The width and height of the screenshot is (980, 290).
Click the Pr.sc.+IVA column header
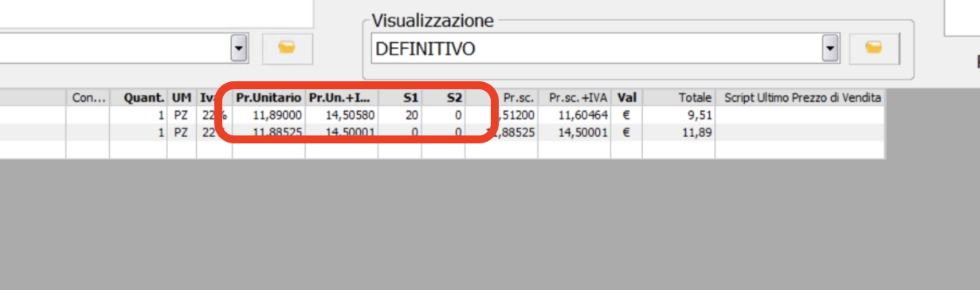pos(574,97)
